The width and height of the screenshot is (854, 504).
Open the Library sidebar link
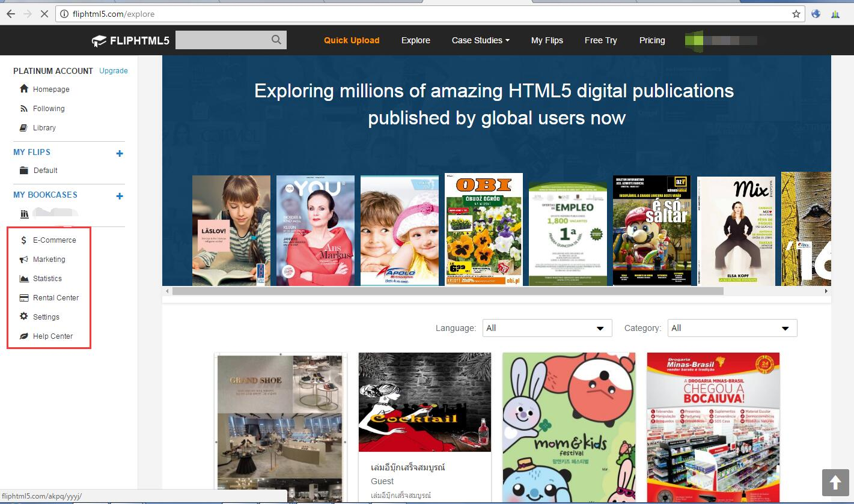(x=44, y=128)
